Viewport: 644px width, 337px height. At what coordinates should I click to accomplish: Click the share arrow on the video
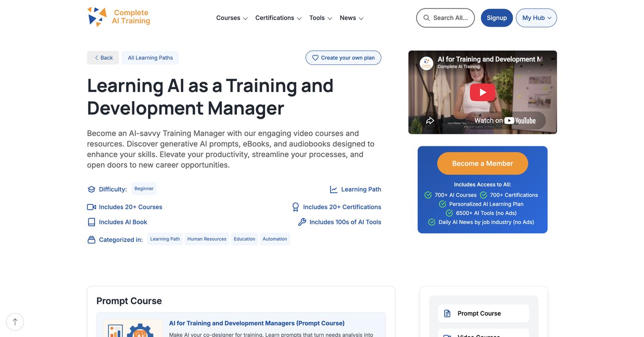coord(430,121)
